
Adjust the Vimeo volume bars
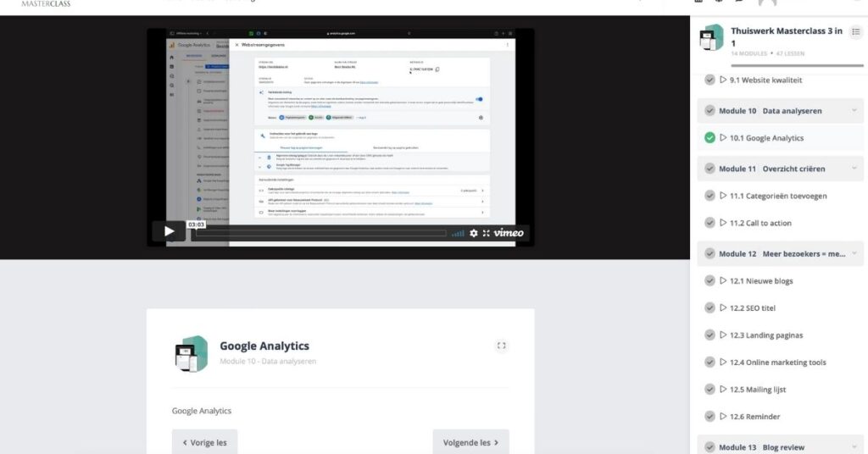458,234
